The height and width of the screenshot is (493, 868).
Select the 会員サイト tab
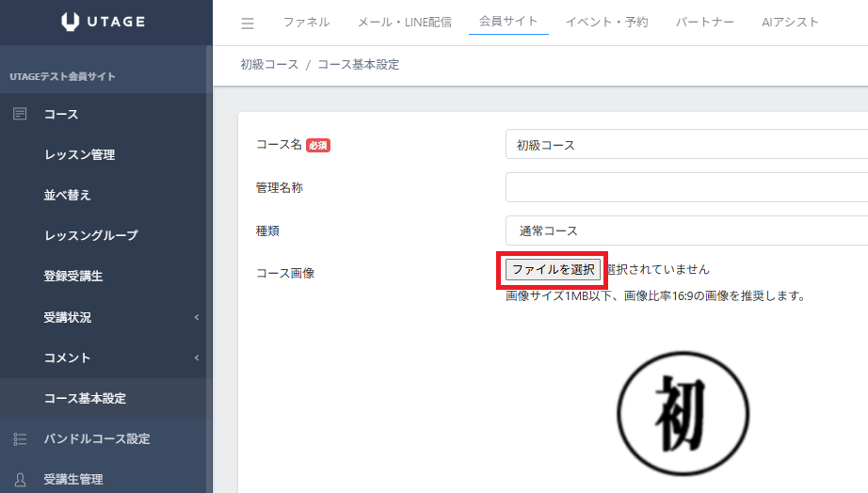click(x=508, y=21)
